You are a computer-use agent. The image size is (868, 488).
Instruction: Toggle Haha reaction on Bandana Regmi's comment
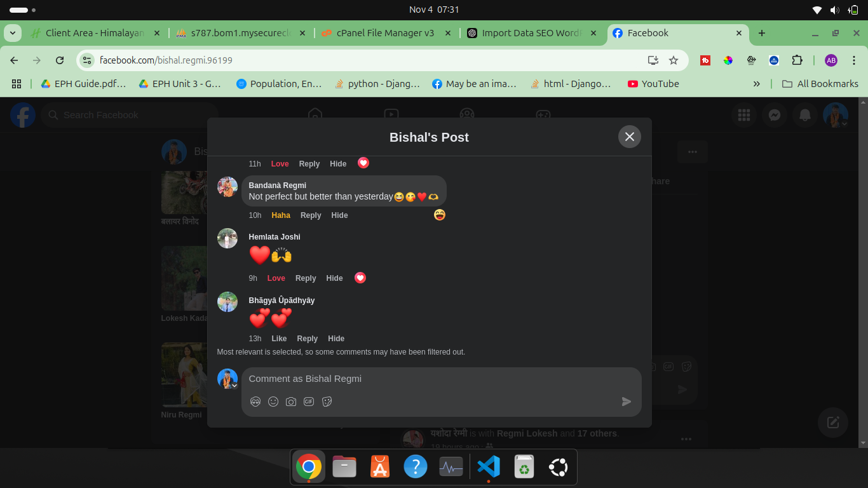point(281,215)
